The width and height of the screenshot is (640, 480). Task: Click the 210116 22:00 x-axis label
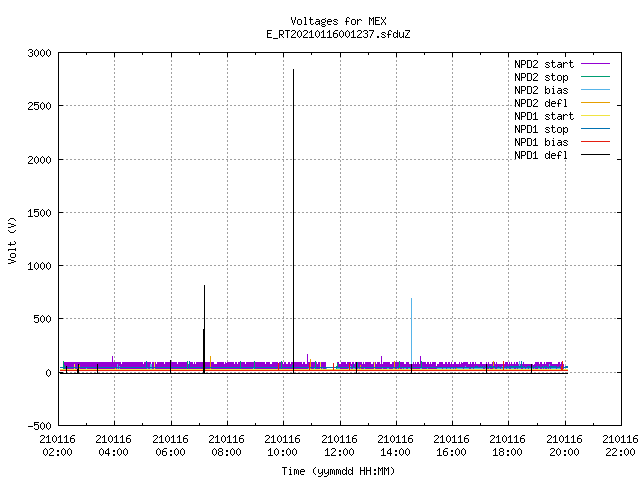(x=620, y=445)
